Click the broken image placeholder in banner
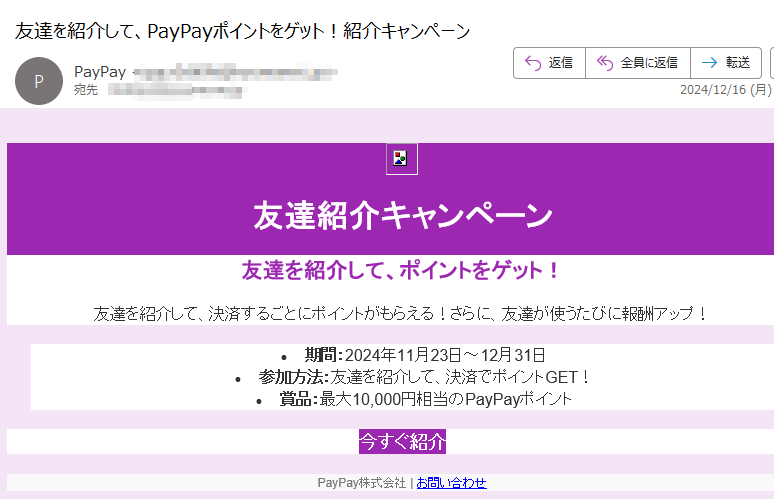Image resolution: width=774 pixels, height=499 pixels. tap(401, 159)
